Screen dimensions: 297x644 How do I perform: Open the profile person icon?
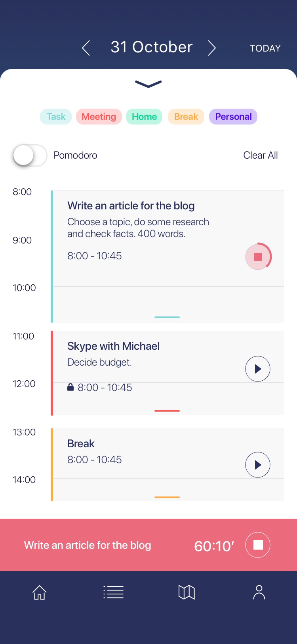coord(259,592)
